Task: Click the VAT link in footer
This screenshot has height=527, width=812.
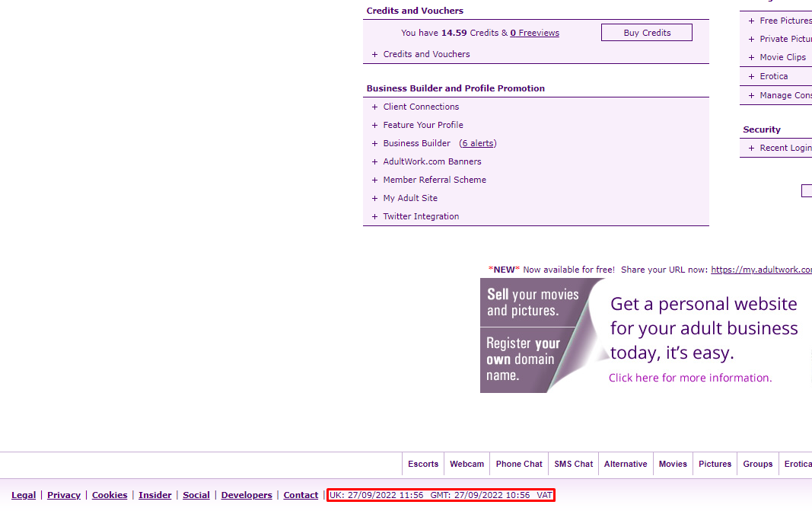Action: coord(544,495)
